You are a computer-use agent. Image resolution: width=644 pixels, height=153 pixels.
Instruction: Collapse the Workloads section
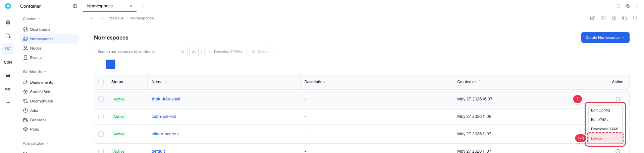[x=35, y=72]
